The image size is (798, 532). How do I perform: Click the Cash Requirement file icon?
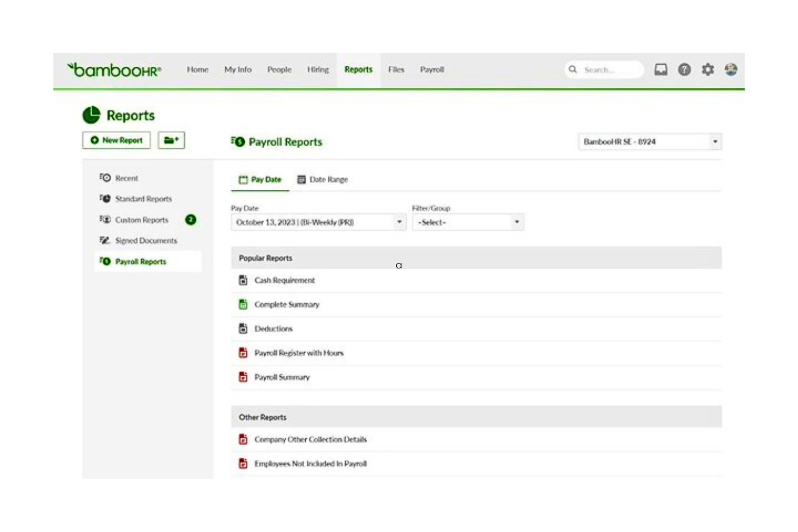(x=243, y=280)
